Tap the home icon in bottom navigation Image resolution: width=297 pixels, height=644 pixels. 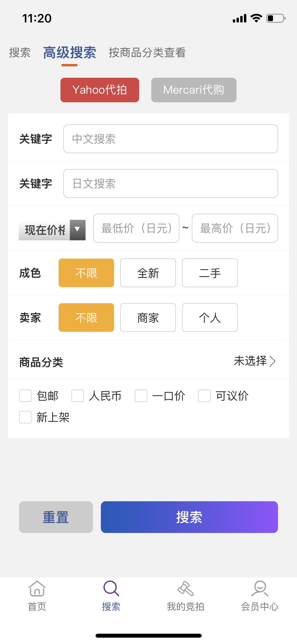(37, 588)
